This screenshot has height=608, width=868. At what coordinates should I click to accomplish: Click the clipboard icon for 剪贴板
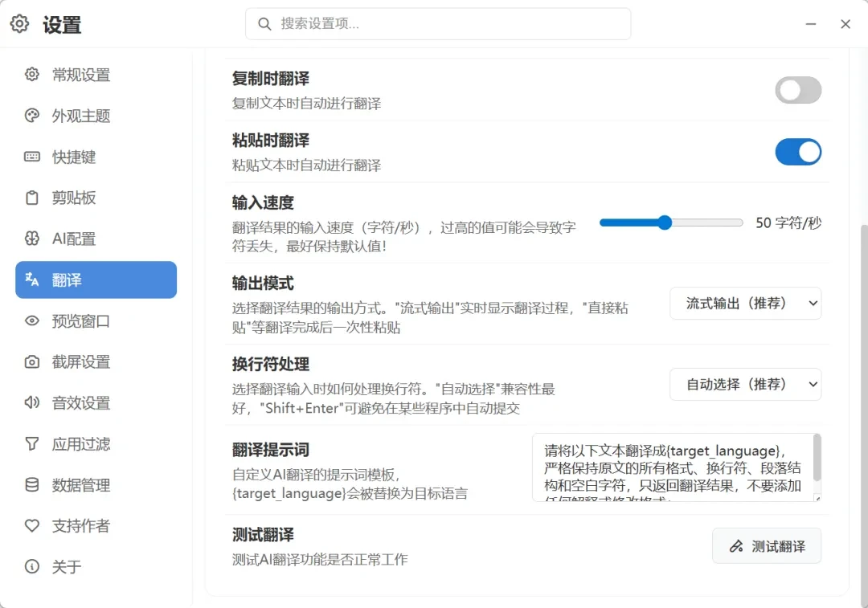(x=32, y=198)
